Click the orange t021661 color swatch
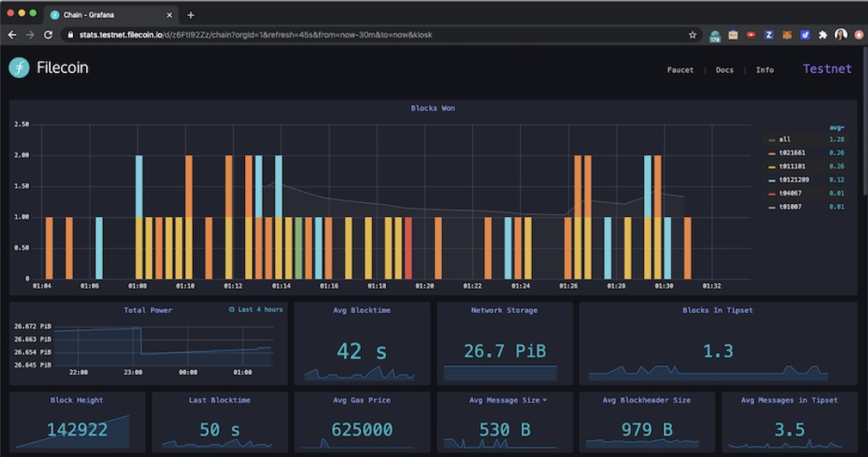This screenshot has height=457, width=868. tap(771, 153)
